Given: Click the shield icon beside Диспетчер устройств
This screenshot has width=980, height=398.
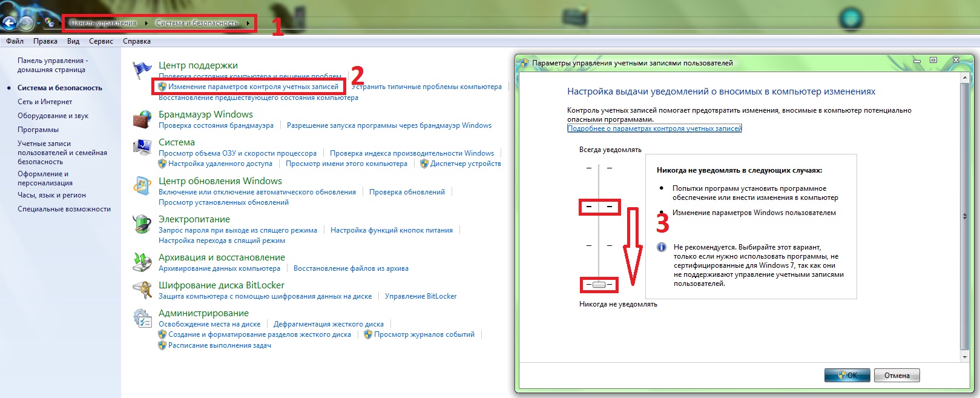Looking at the screenshot, I should (x=424, y=164).
